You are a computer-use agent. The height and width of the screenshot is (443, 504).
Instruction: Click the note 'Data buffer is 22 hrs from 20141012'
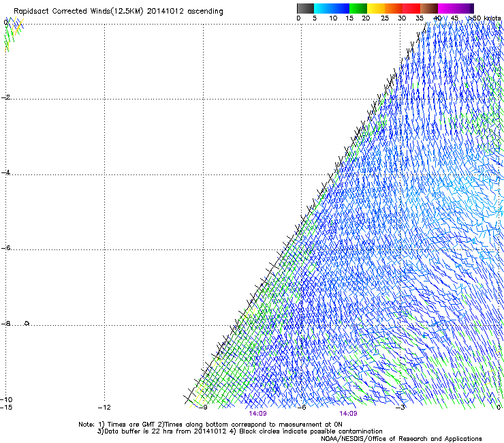point(166,431)
